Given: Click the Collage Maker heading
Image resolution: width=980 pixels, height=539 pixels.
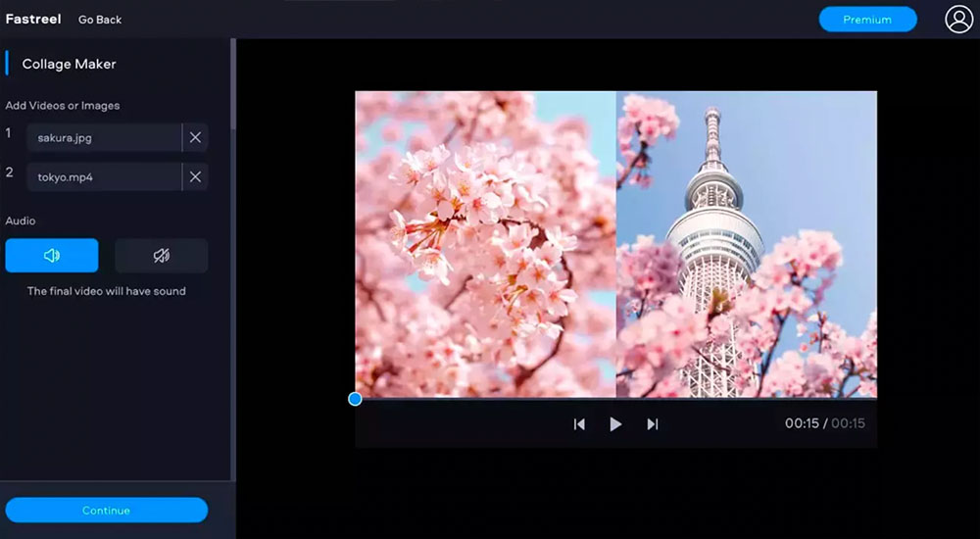Looking at the screenshot, I should 69,64.
